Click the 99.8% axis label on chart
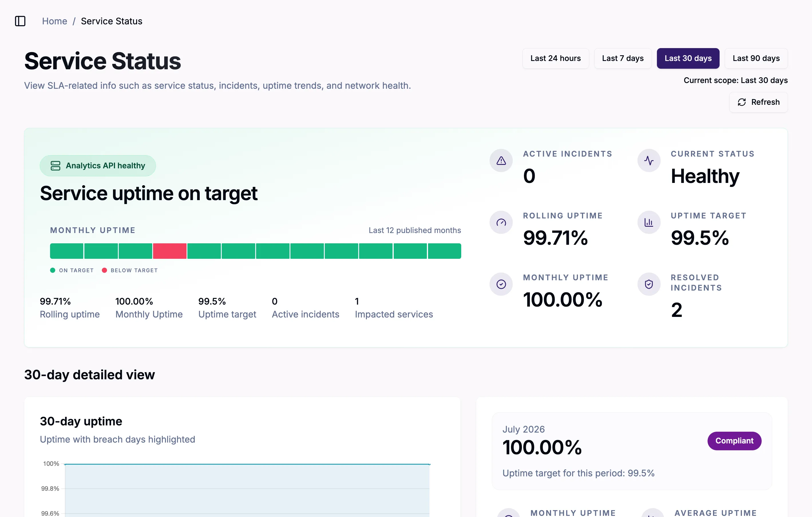Image resolution: width=812 pixels, height=517 pixels. (50, 489)
